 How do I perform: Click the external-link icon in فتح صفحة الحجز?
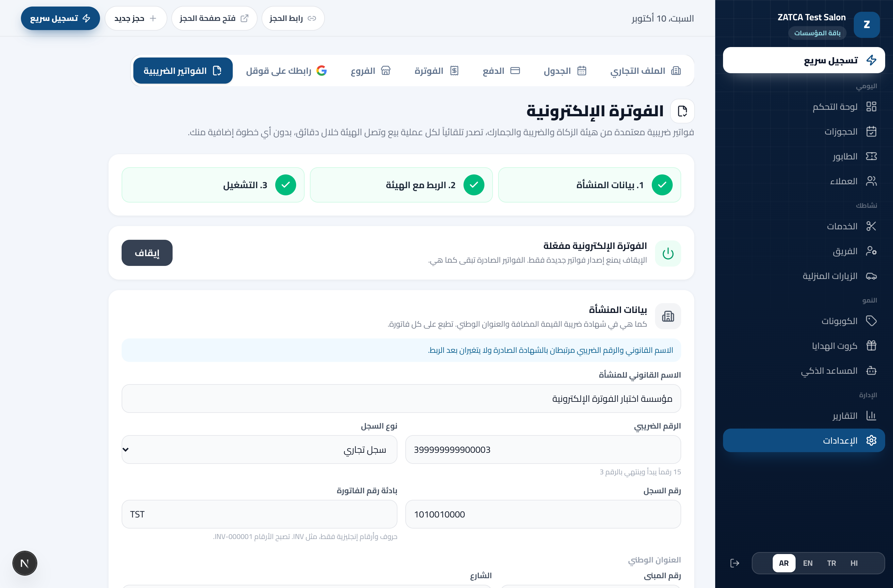coord(244,18)
